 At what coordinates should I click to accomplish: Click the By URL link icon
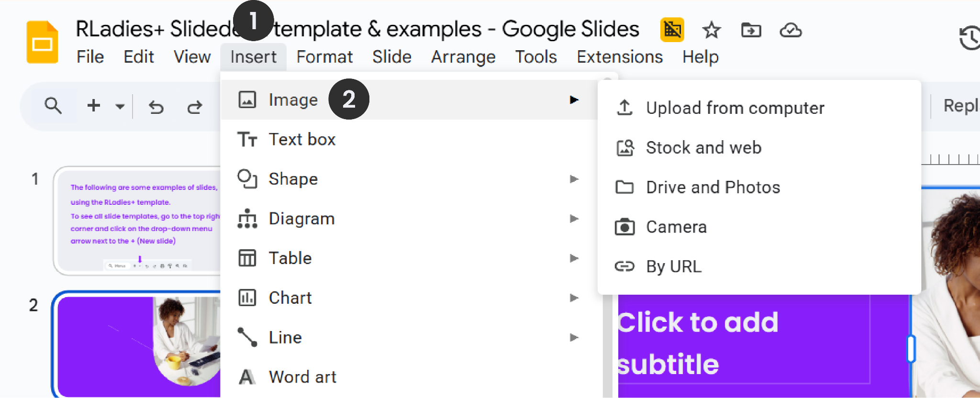click(x=624, y=266)
